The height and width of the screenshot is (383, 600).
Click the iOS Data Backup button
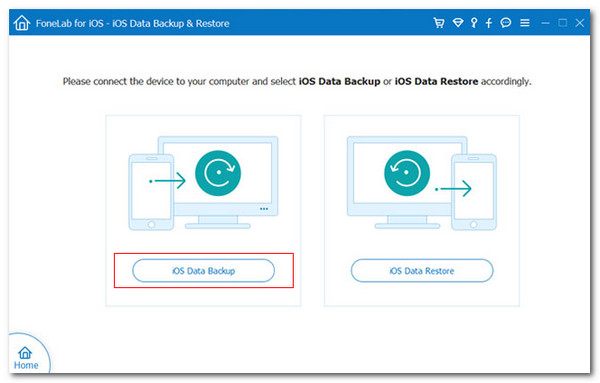coord(204,271)
